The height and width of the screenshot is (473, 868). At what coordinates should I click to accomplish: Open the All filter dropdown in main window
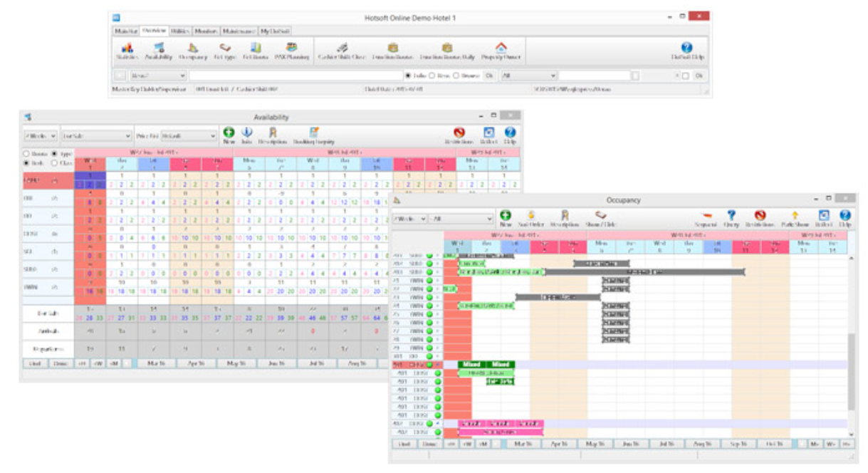coord(553,75)
